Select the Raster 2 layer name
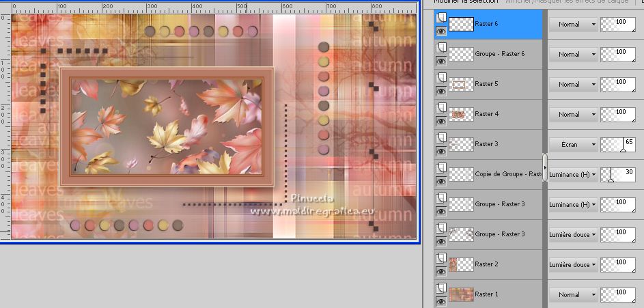The height and width of the screenshot is (308, 644). 486,264
